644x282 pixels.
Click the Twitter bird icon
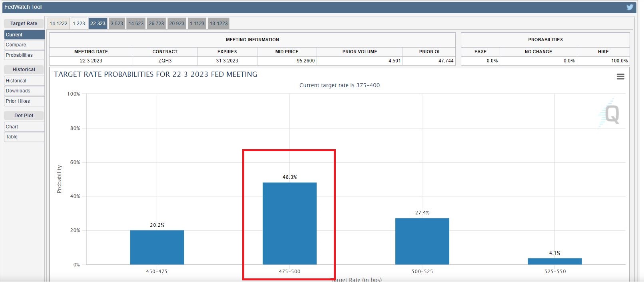click(x=630, y=7)
